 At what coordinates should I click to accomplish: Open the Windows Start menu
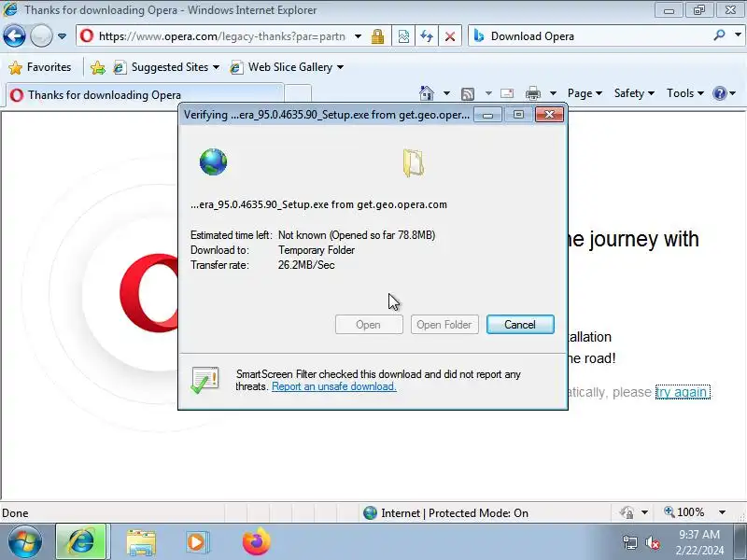click(x=25, y=542)
